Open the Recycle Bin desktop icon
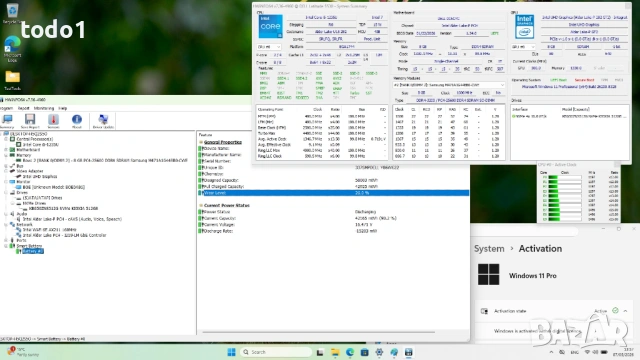 pos(12,13)
